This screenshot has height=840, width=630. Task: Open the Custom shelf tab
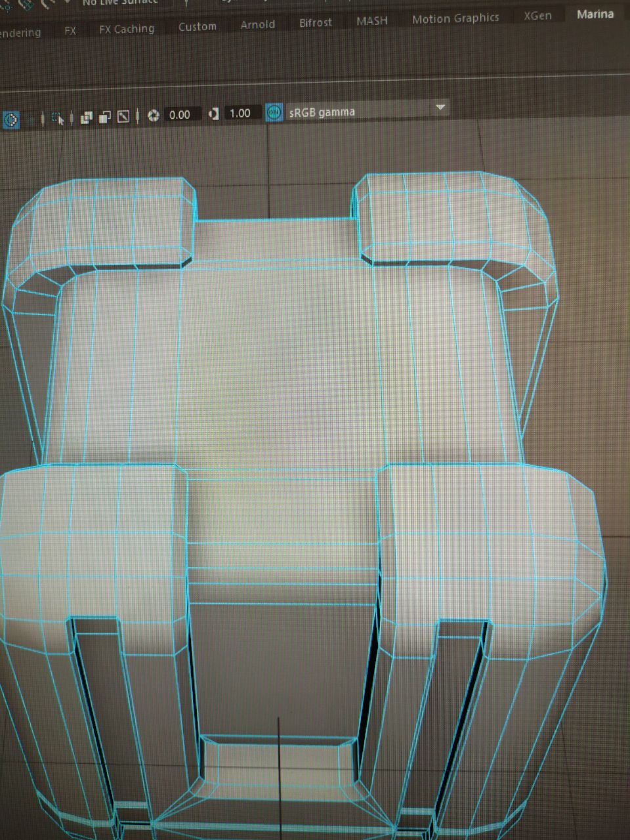(197, 27)
